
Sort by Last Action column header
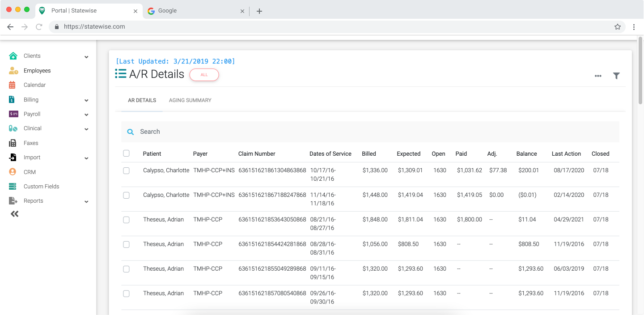[x=566, y=153]
